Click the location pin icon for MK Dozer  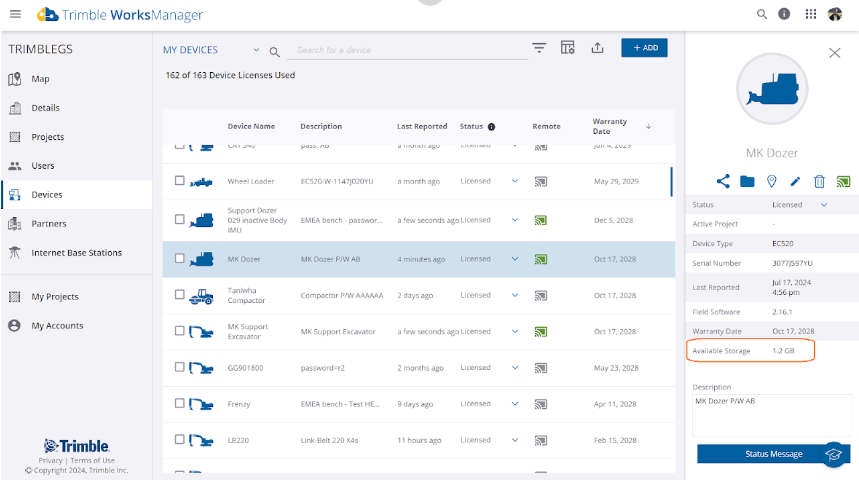point(771,181)
